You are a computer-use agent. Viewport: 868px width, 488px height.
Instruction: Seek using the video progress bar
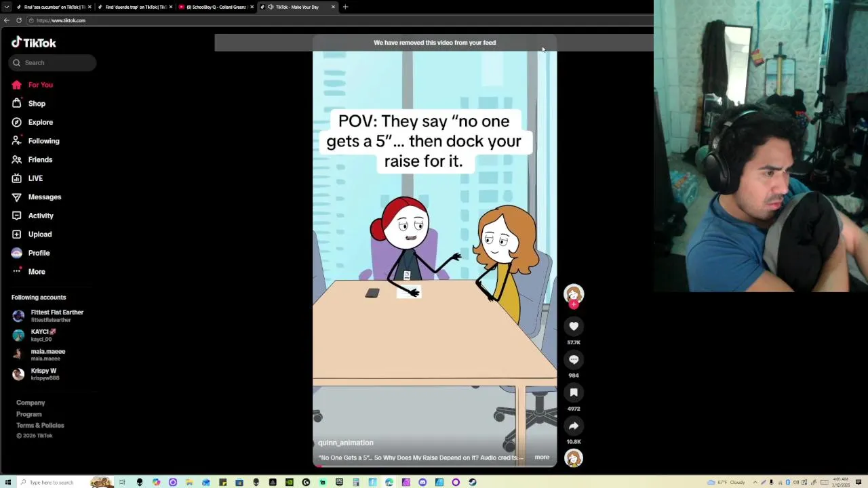click(x=435, y=466)
